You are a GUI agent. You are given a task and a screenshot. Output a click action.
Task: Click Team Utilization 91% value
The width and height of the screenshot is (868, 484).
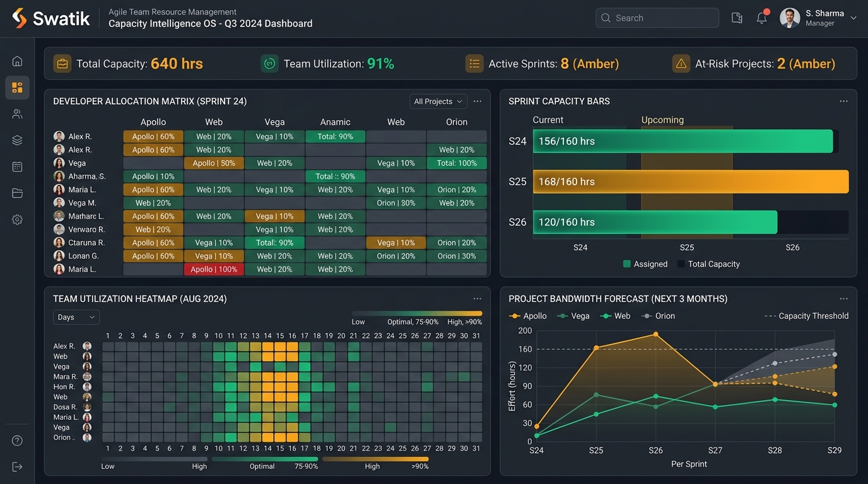[x=380, y=64]
